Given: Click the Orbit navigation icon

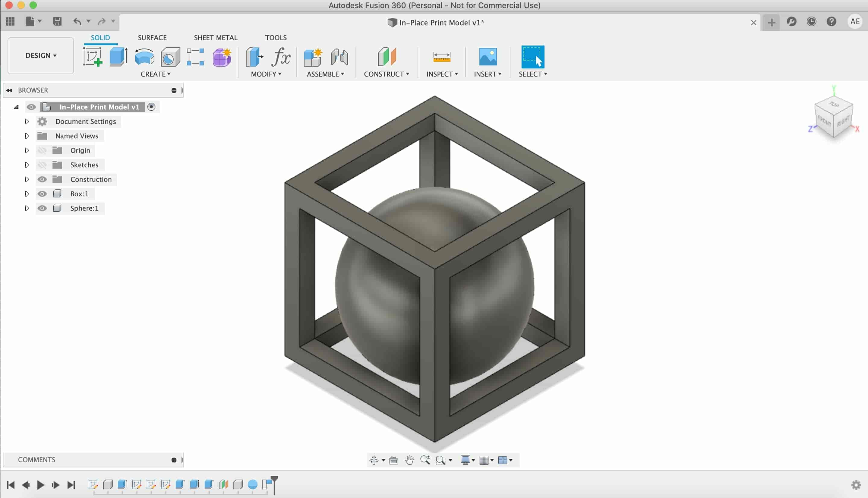Looking at the screenshot, I should [374, 460].
